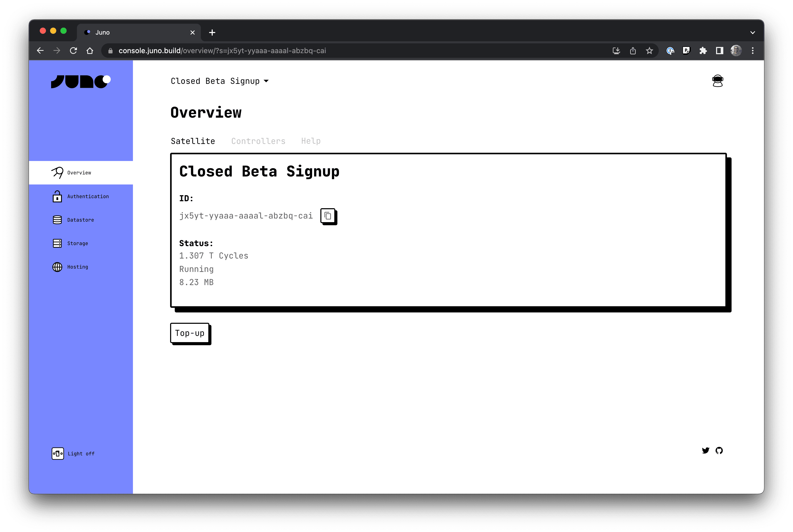Open the tab search chevron

[753, 32]
